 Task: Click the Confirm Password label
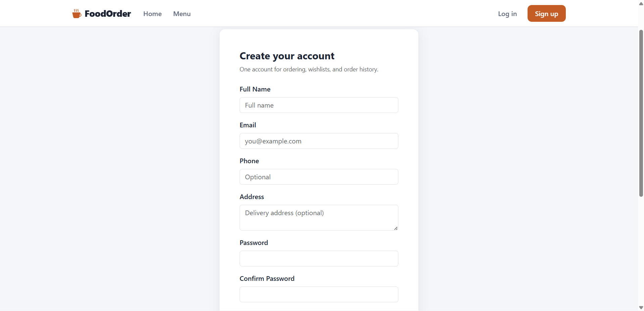(267, 278)
